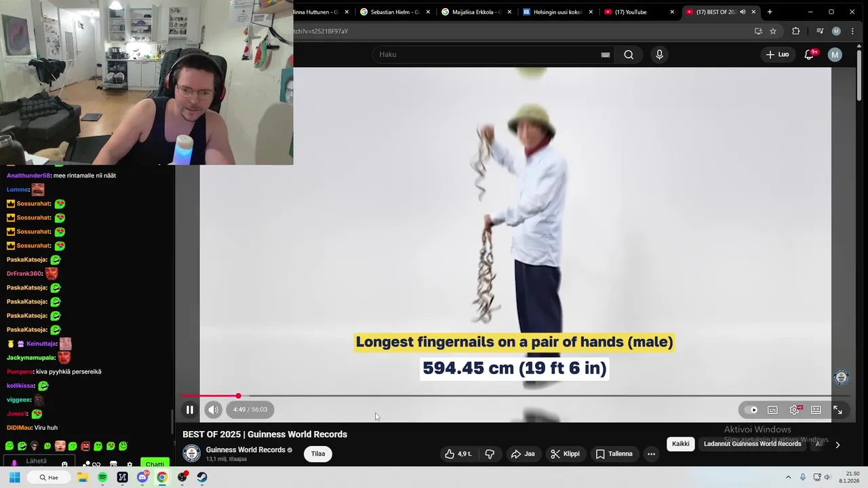Enter fullscreen mode
868x488 pixels.
837,409
